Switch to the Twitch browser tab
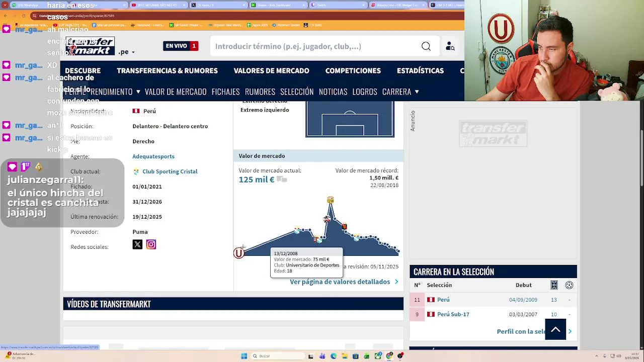 tap(337, 5)
